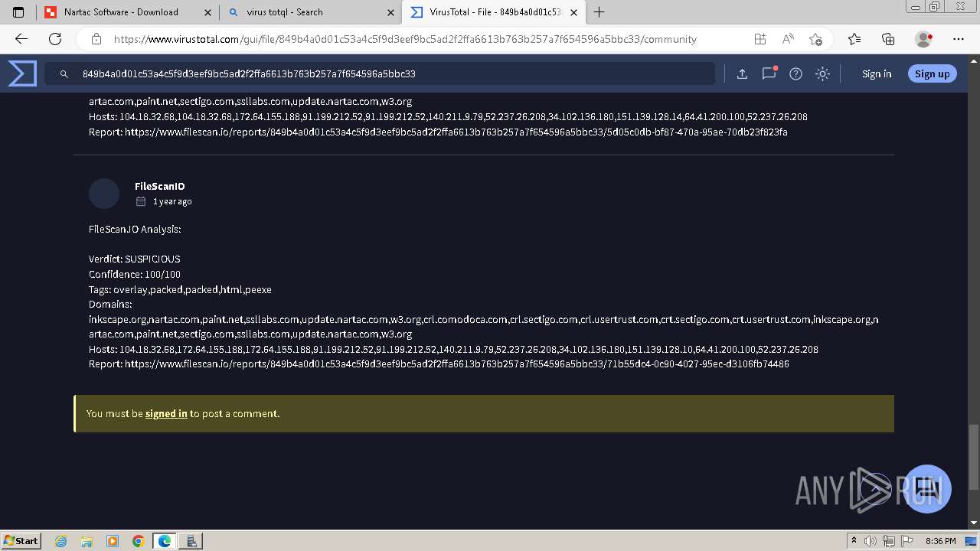Open the favorites list icon
Viewport: 980px width, 551px height.
click(854, 39)
